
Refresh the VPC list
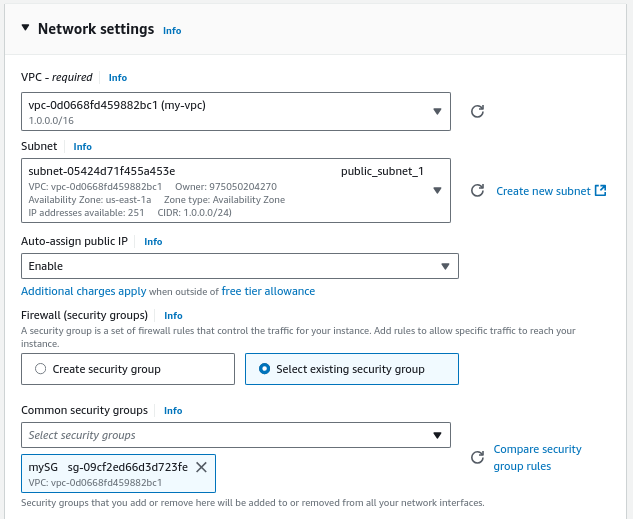pyautogui.click(x=477, y=111)
